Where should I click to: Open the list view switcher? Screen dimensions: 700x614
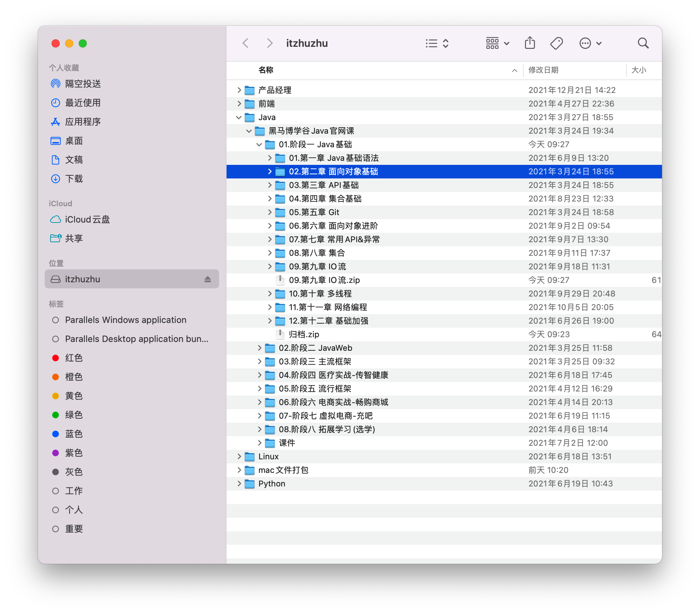pyautogui.click(x=437, y=43)
